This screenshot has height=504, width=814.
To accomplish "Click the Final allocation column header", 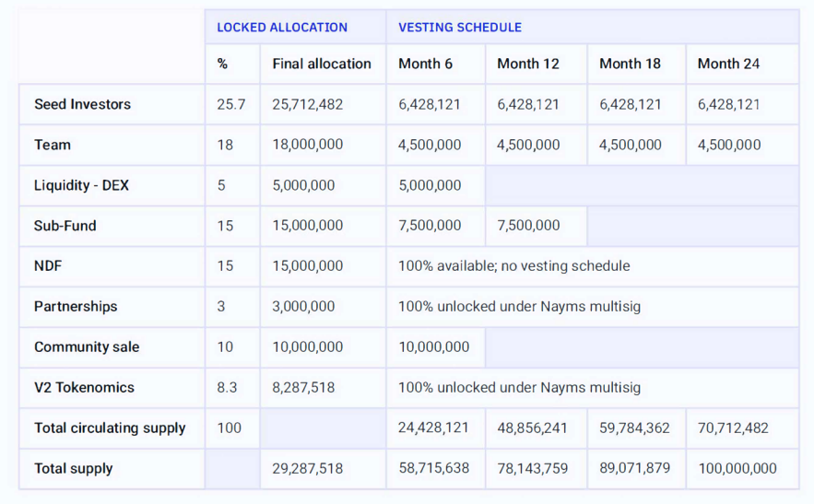I will click(322, 64).
